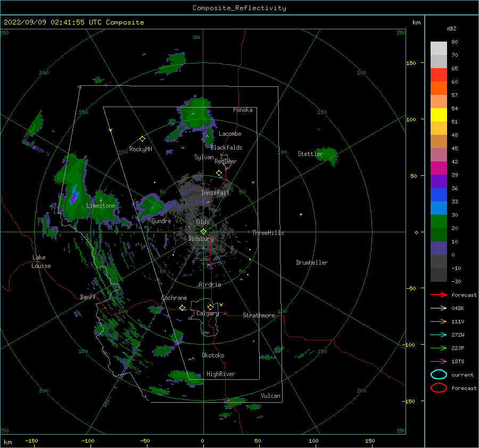
Task: Click the Composite_Reflectivity title text
Action: click(239, 8)
